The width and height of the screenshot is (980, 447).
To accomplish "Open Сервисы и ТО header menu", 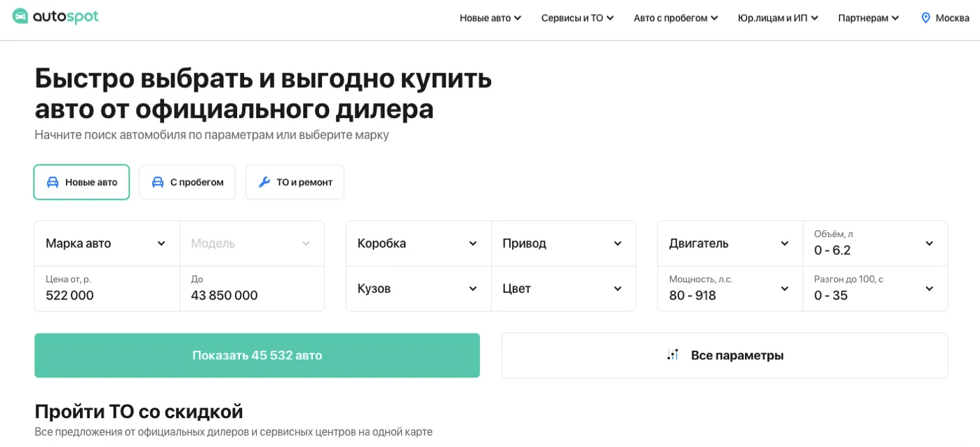I will tap(577, 18).
